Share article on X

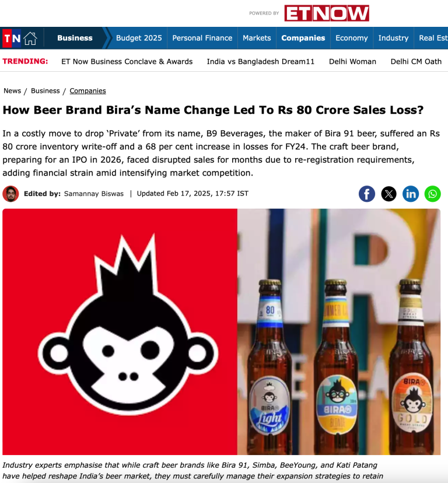coord(389,194)
